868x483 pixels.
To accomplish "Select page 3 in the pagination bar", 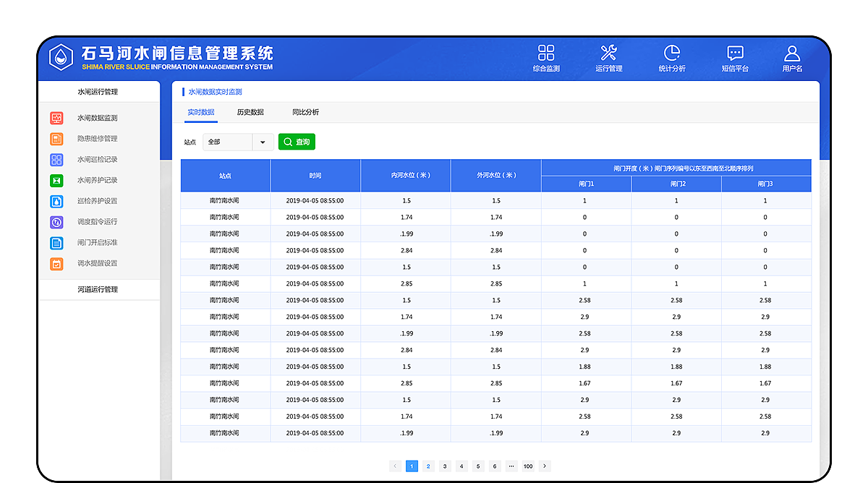I will pos(445,466).
